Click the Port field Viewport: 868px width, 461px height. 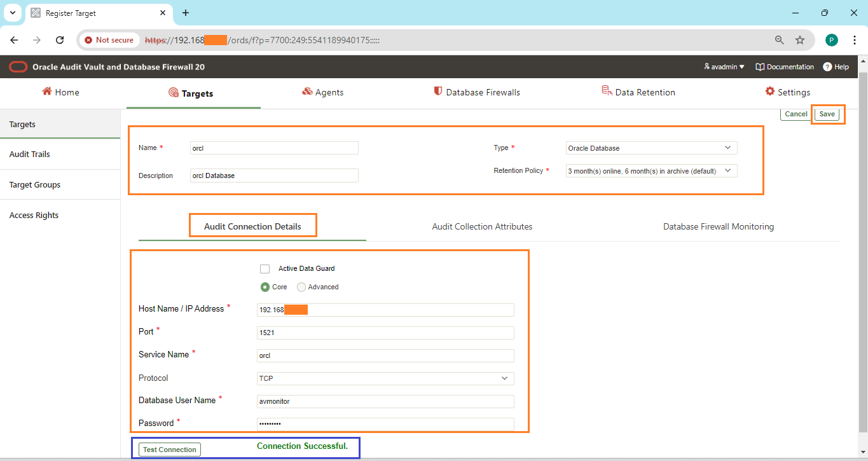385,333
